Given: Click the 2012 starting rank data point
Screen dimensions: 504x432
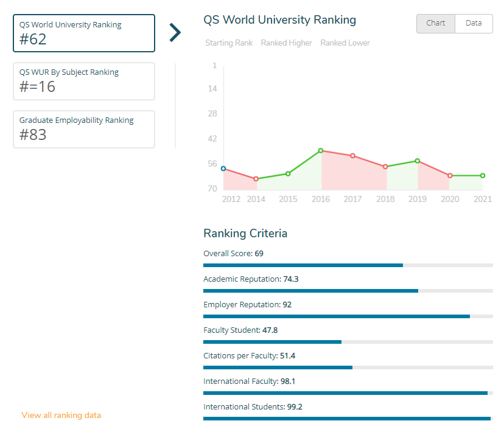Looking at the screenshot, I should coord(223,169).
